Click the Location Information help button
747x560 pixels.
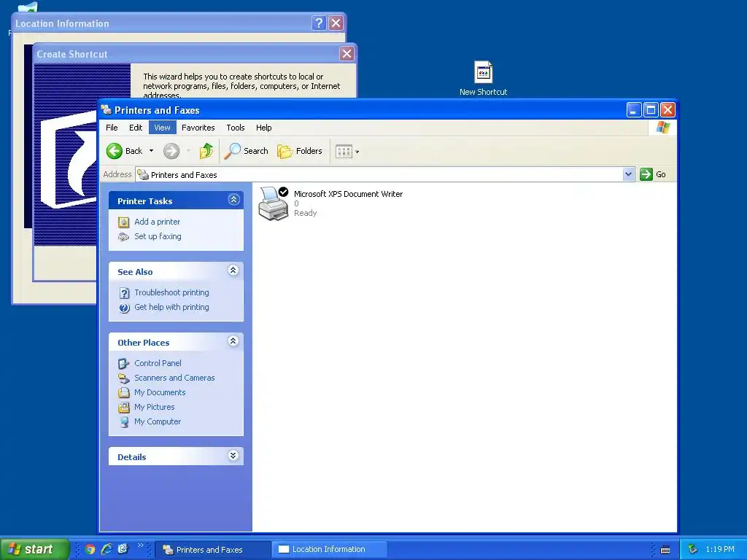319,23
